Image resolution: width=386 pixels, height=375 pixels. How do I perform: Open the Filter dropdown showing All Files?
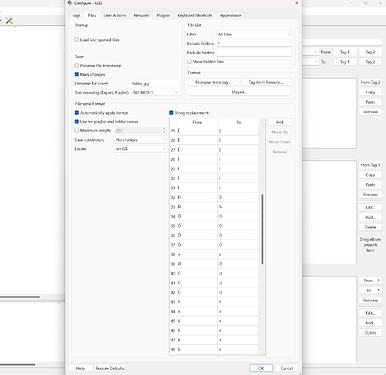click(254, 34)
